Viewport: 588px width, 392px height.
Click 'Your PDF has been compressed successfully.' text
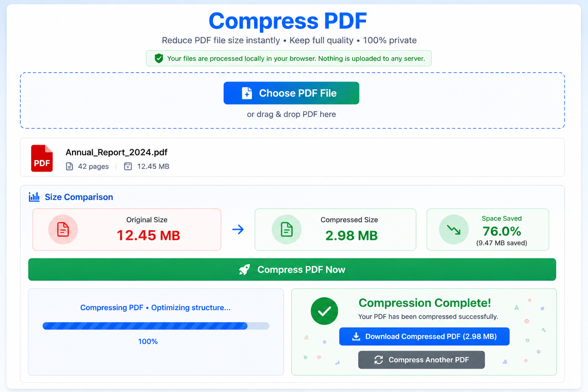(x=428, y=317)
